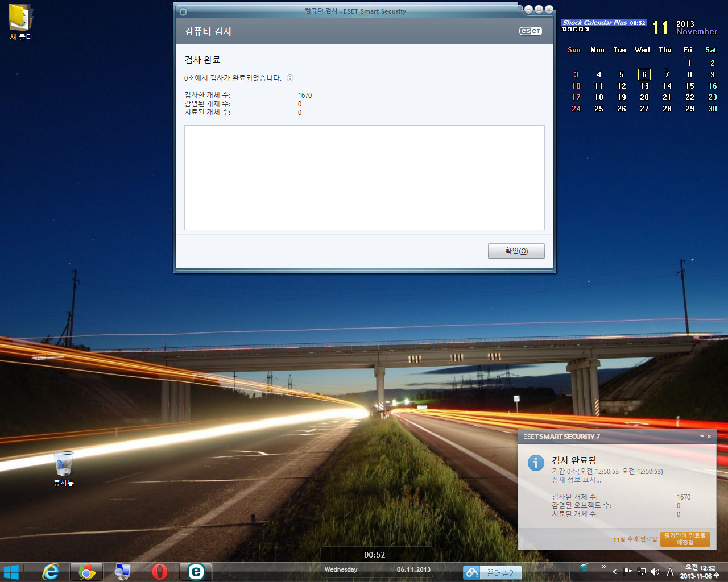
Task: Select date 13 in the calendar
Action: [644, 86]
